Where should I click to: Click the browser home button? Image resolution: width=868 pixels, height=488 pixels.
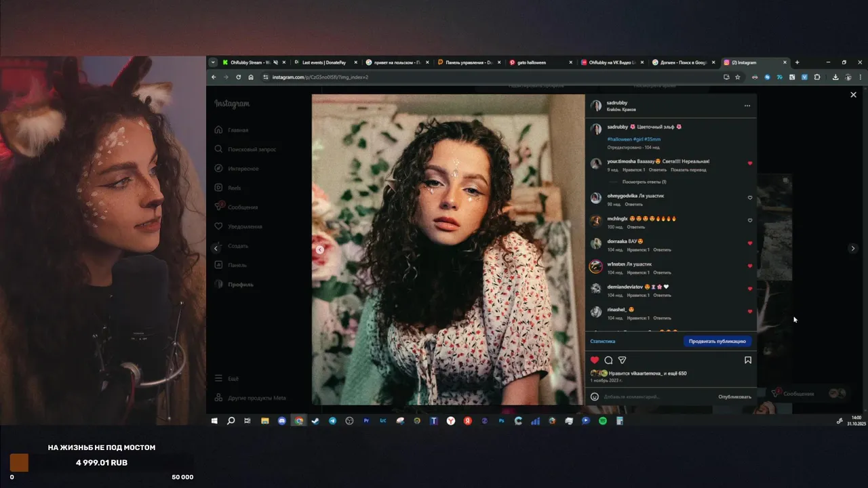click(251, 77)
